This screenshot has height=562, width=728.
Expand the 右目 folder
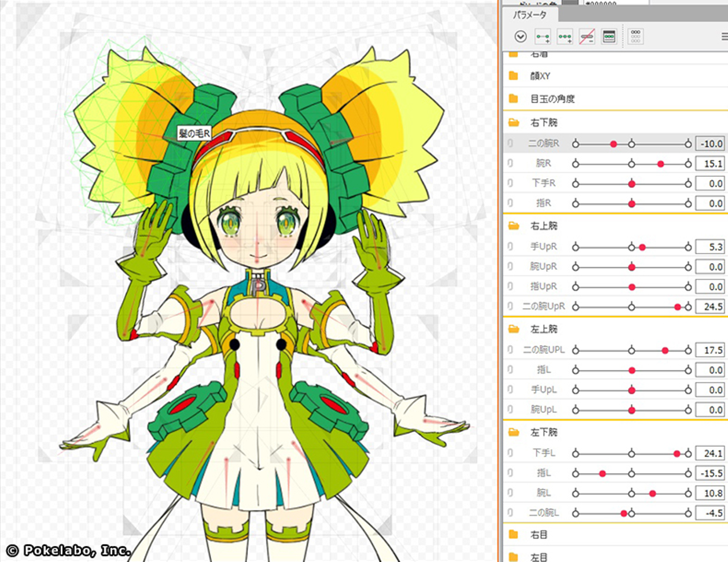point(514,534)
